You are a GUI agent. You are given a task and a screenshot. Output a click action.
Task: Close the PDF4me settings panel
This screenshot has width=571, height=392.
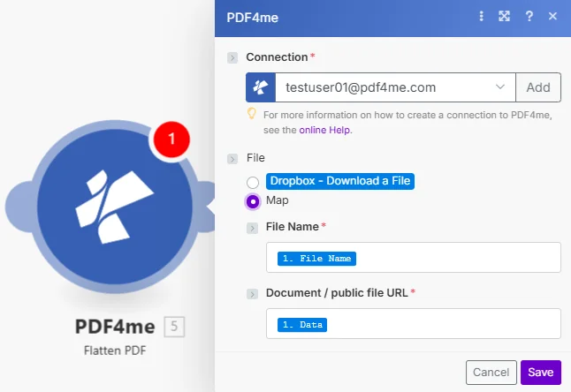click(x=552, y=16)
